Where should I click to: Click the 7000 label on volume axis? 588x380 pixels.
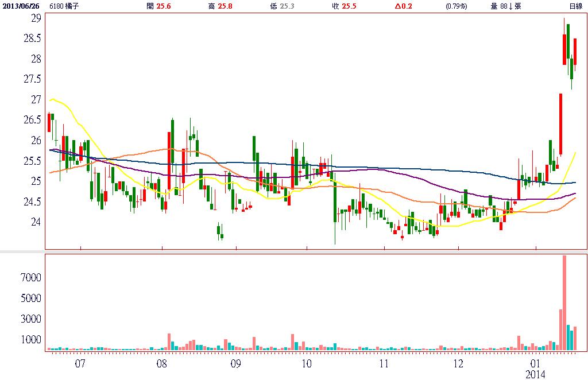pyautogui.click(x=32, y=278)
